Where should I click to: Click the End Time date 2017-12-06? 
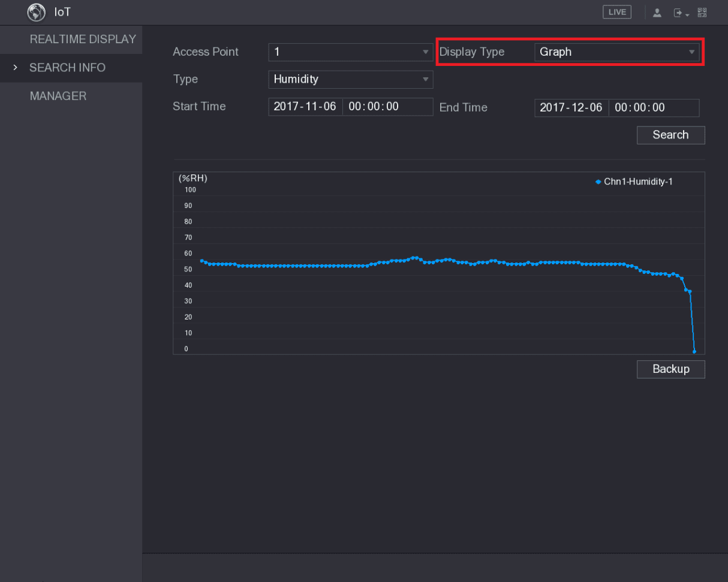[571, 108]
